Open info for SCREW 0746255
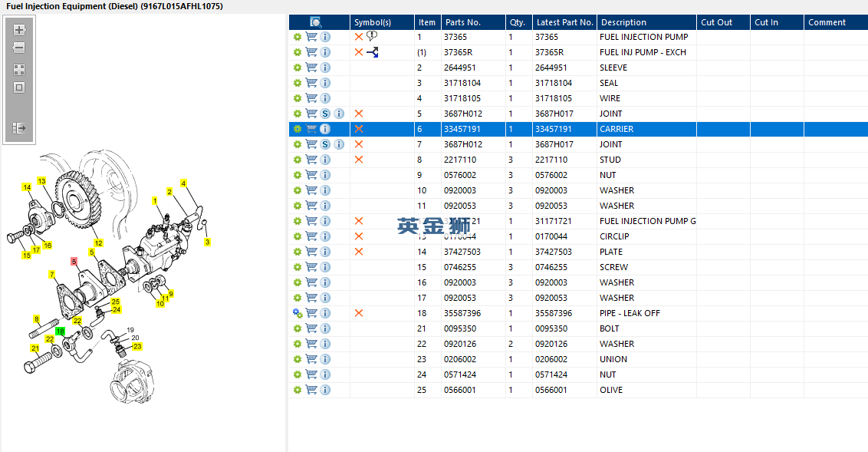 point(325,267)
